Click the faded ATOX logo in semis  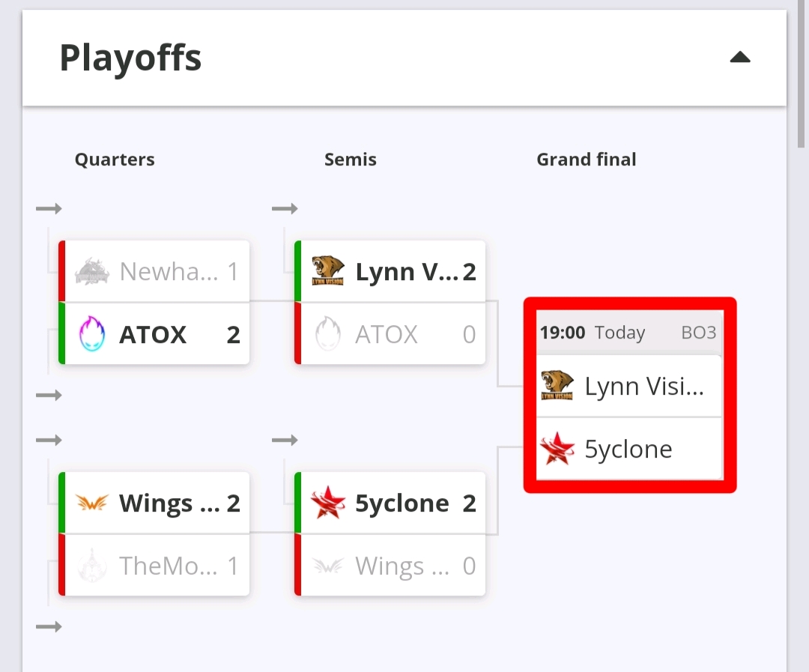327,334
